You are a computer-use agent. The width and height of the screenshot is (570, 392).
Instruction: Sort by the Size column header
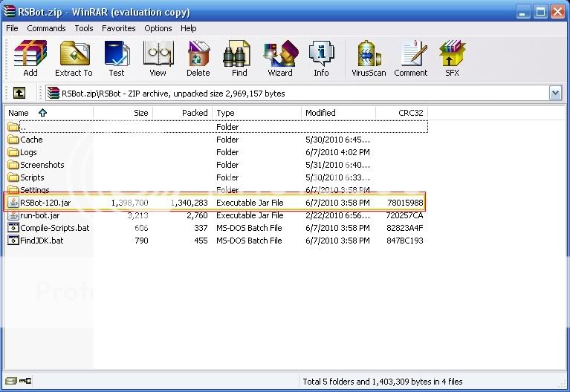(123, 113)
